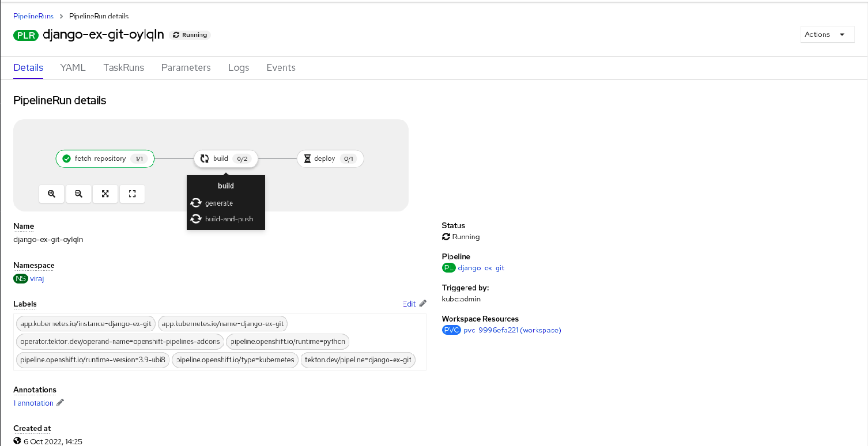Open the Parameters tab

[186, 67]
